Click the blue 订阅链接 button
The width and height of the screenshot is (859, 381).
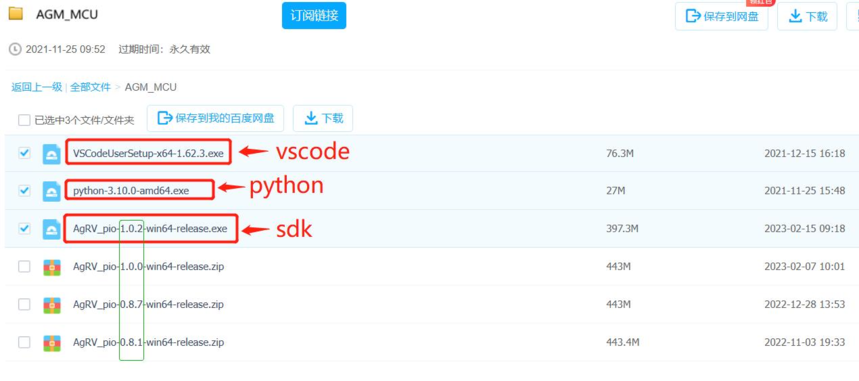(x=314, y=15)
